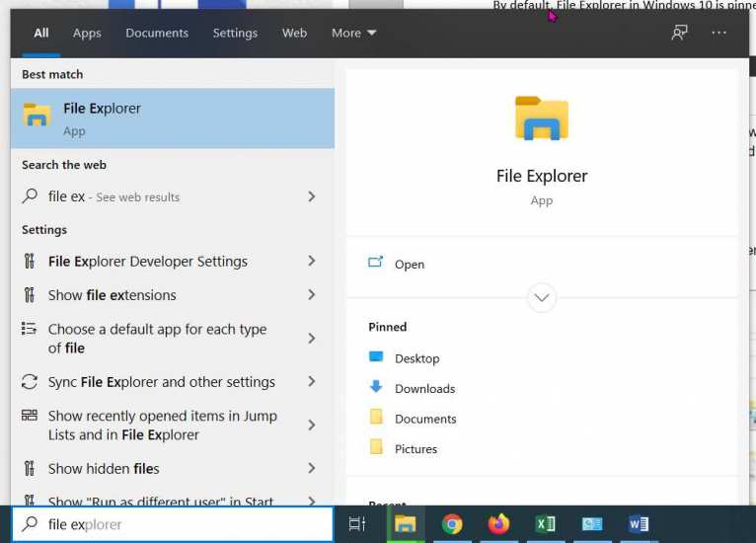
Task: Expand Show hidden files chevron
Action: 312,468
